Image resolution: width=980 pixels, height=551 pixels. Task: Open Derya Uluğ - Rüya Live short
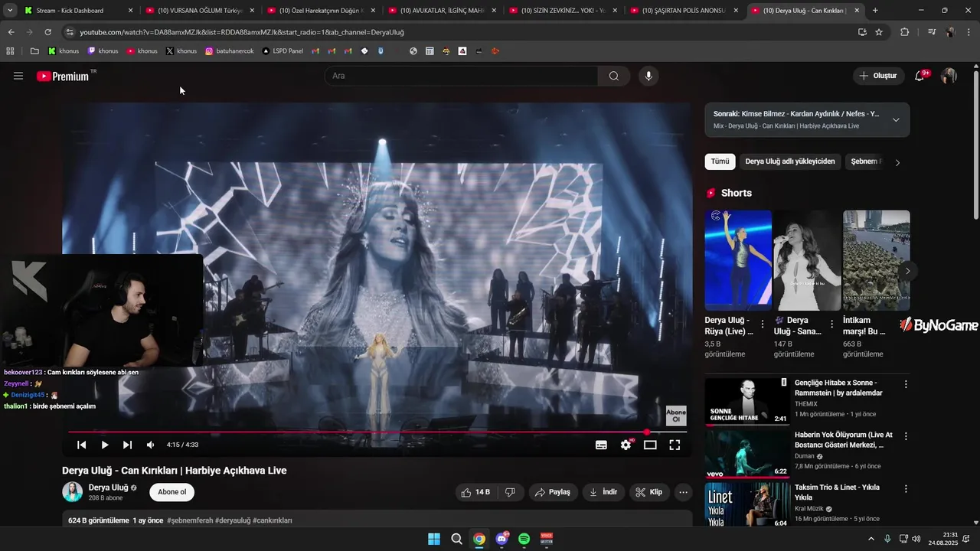[738, 260]
